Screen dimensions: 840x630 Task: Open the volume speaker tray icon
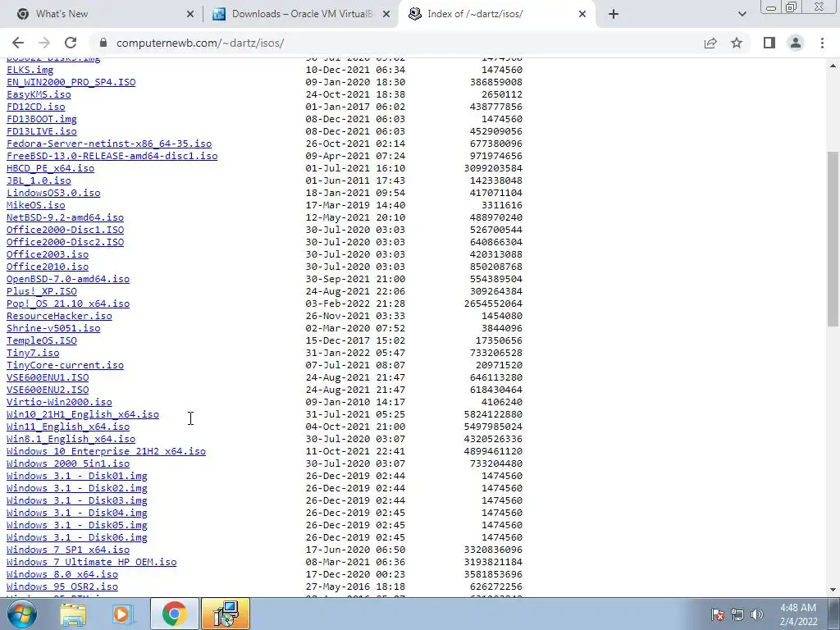tap(757, 614)
